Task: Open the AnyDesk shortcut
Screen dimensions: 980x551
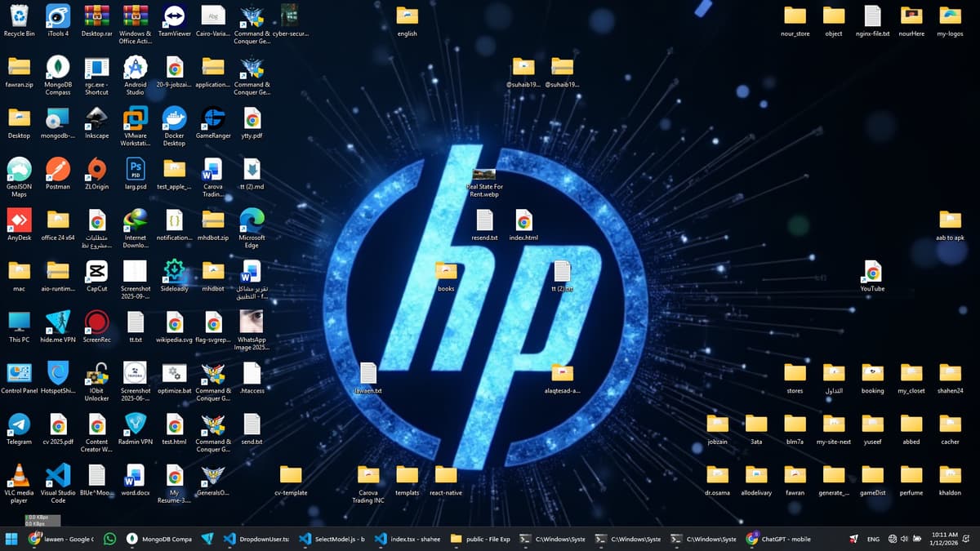Action: [19, 220]
